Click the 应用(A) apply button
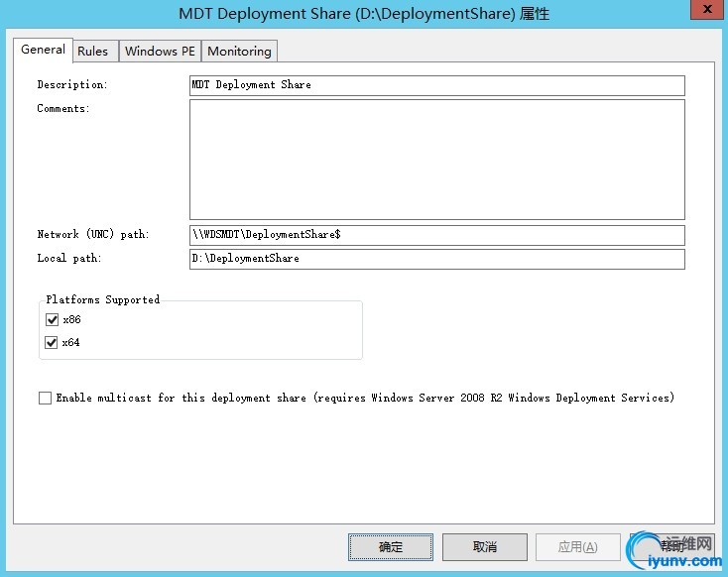The image size is (728, 577). [x=578, y=547]
